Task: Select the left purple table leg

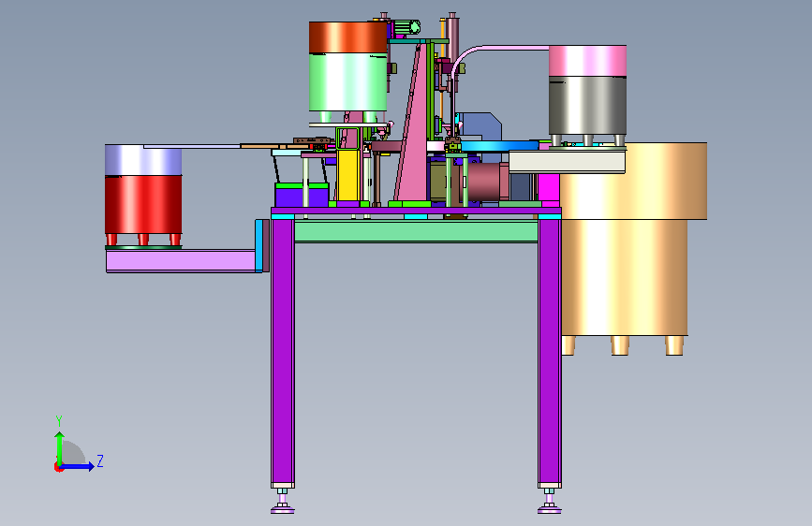Action: pos(283,351)
